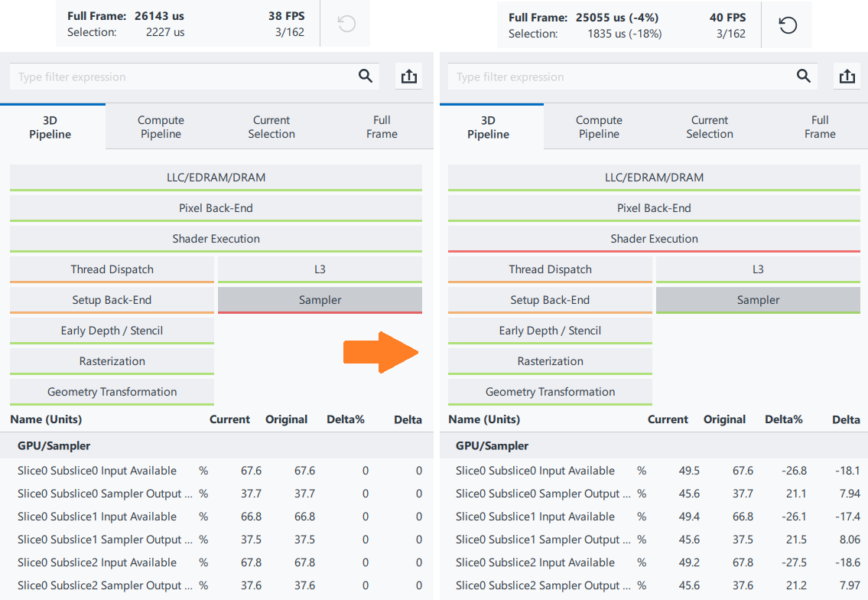Click the greyed-out reset icon in the left header

coord(346,24)
